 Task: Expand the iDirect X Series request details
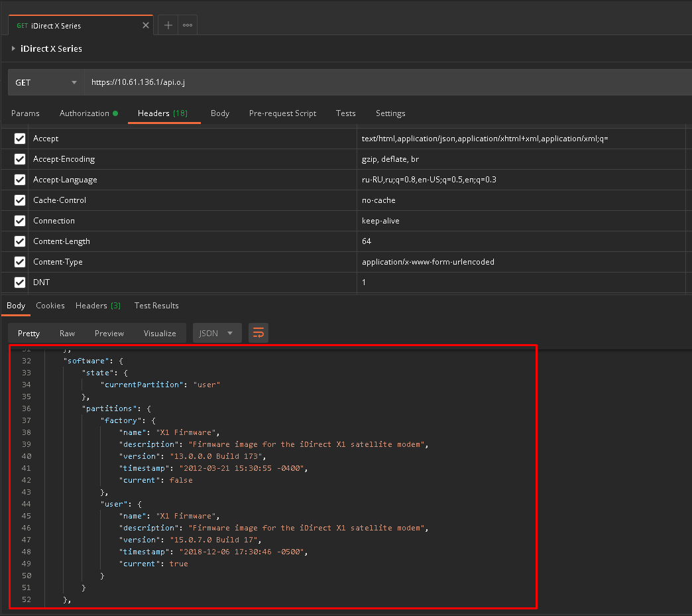point(13,48)
